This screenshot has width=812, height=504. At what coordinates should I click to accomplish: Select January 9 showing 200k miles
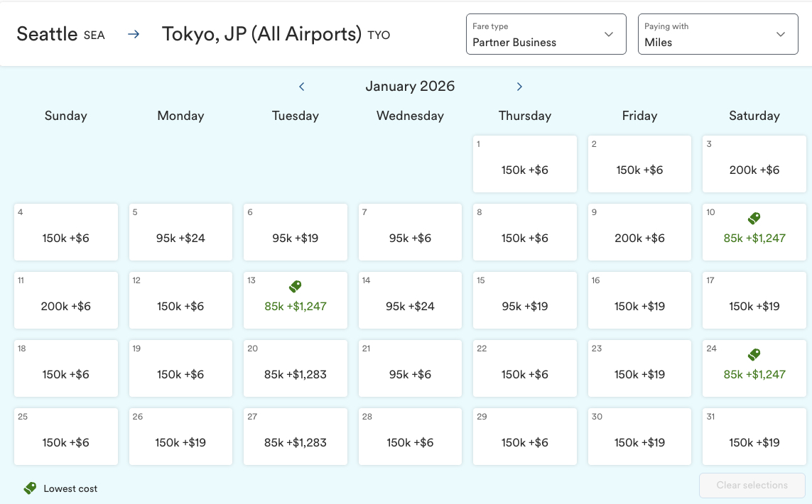pyautogui.click(x=639, y=232)
